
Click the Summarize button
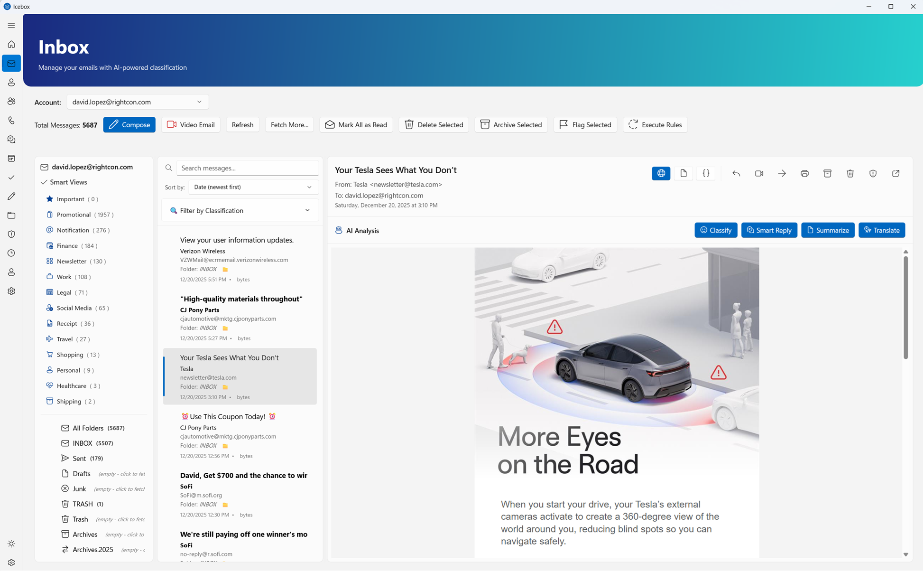pyautogui.click(x=828, y=231)
